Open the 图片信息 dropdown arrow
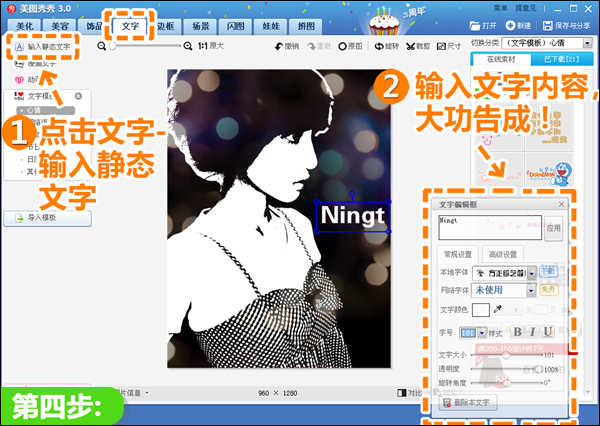Screen dimensions: 600x426 (147, 393)
